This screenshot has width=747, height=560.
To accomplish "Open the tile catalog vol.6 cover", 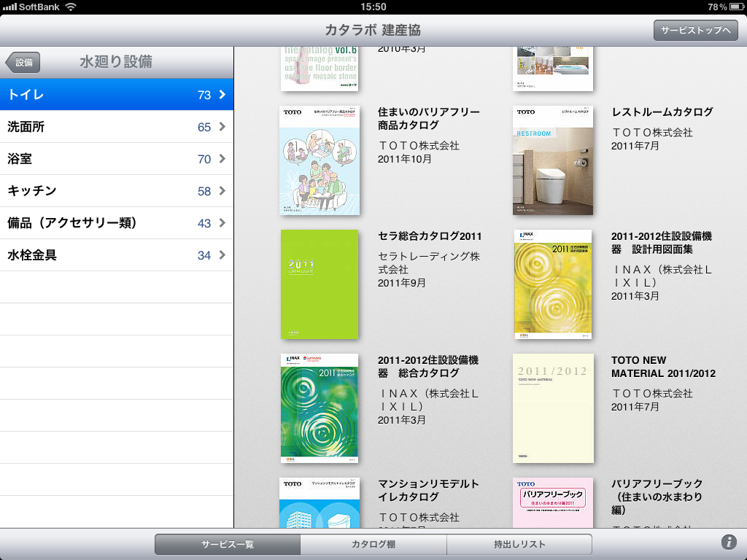I will pos(320,69).
